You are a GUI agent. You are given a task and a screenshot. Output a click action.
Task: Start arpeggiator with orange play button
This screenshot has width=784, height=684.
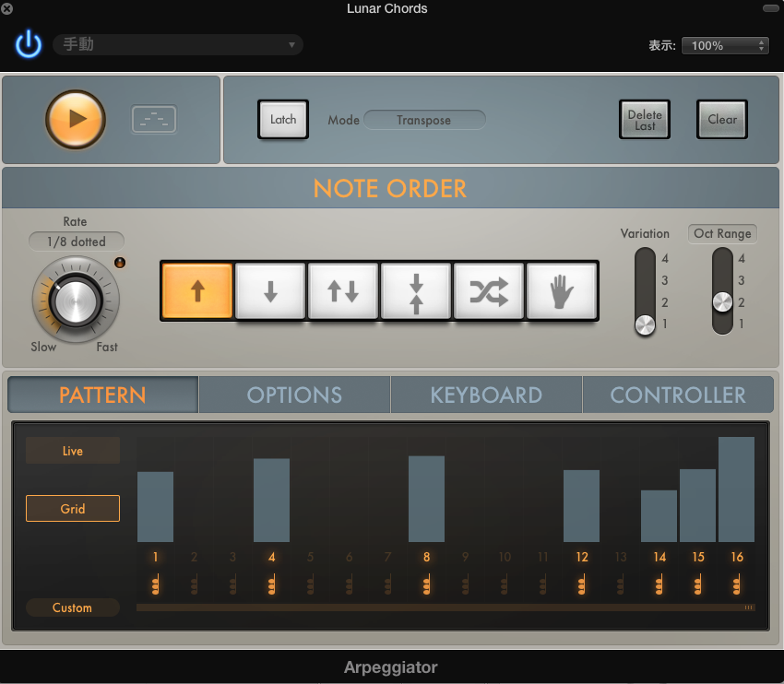[x=76, y=120]
